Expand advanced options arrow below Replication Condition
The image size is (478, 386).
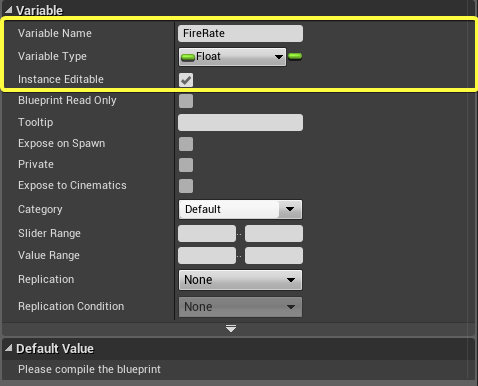tap(231, 329)
